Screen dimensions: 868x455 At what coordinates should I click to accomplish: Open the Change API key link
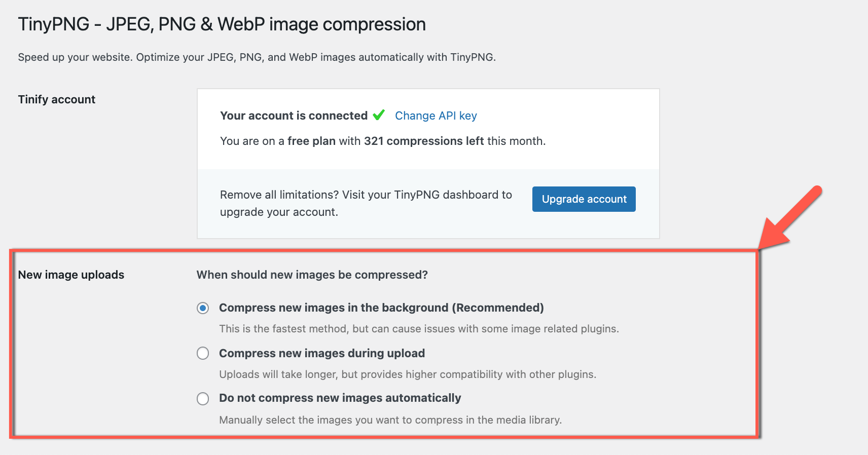coord(436,116)
